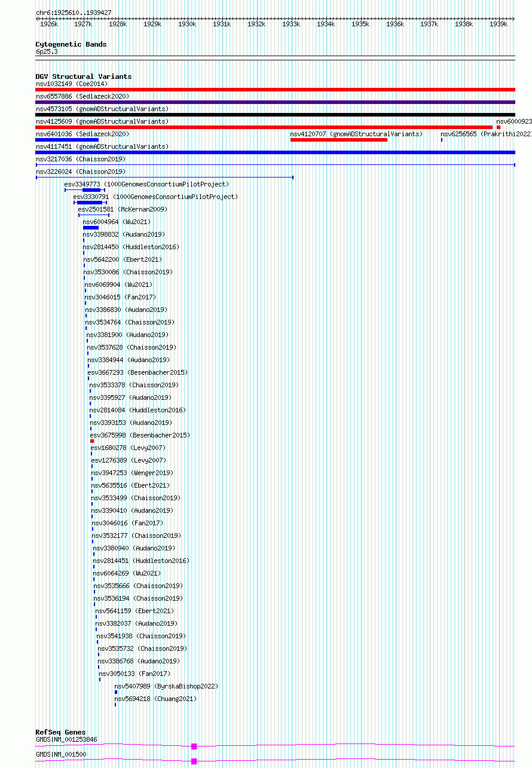Click nsv6401036 (Sedlazeck2020) label
The width and height of the screenshot is (532, 768).
(82, 134)
